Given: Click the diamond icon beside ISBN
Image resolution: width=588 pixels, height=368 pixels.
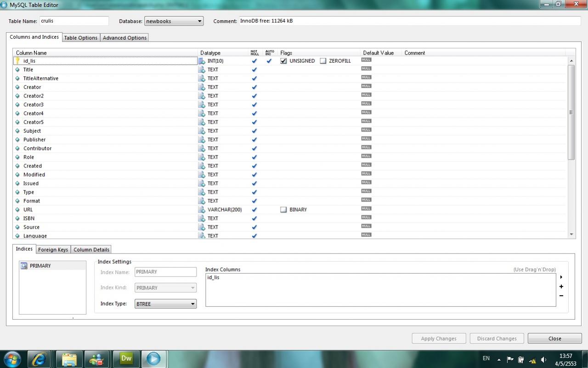Looking at the screenshot, I should 17,218.
